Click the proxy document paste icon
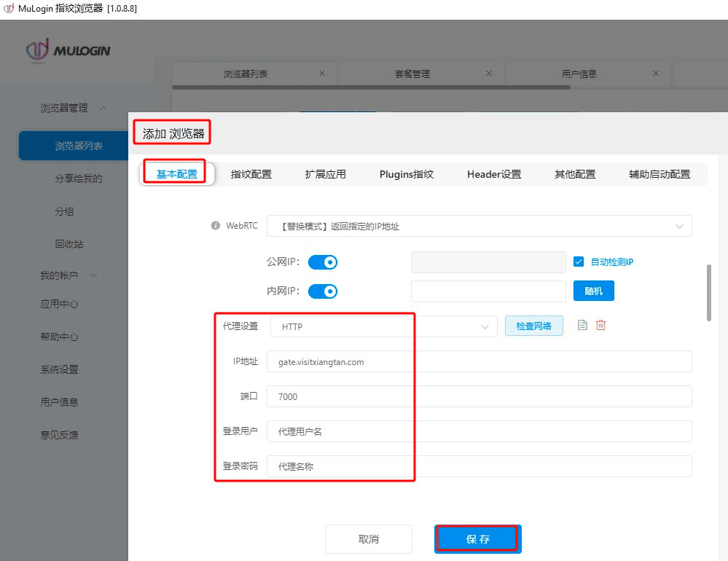Viewport: 728px width, 561px height. [582, 326]
